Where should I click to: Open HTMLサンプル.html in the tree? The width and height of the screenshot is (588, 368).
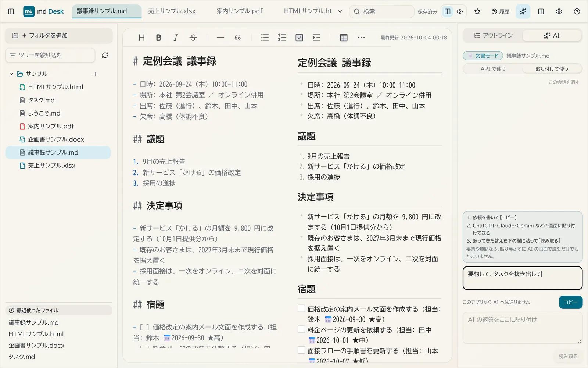58,87
